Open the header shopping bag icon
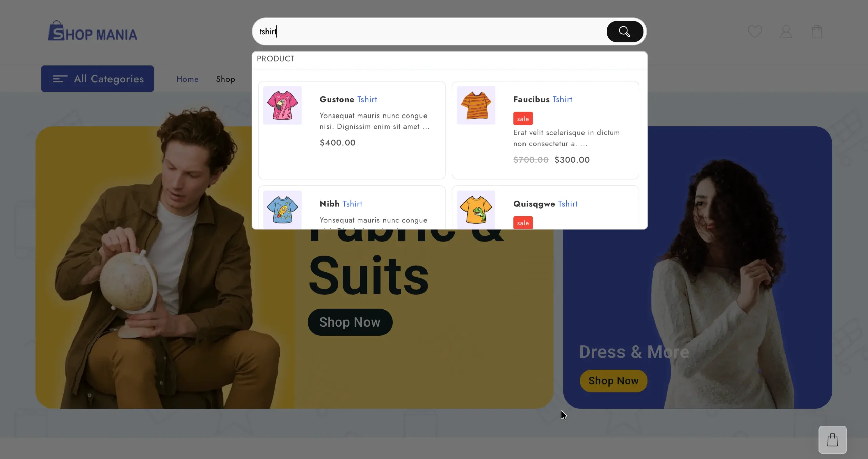Screen dimensions: 868x459 (x=817, y=32)
